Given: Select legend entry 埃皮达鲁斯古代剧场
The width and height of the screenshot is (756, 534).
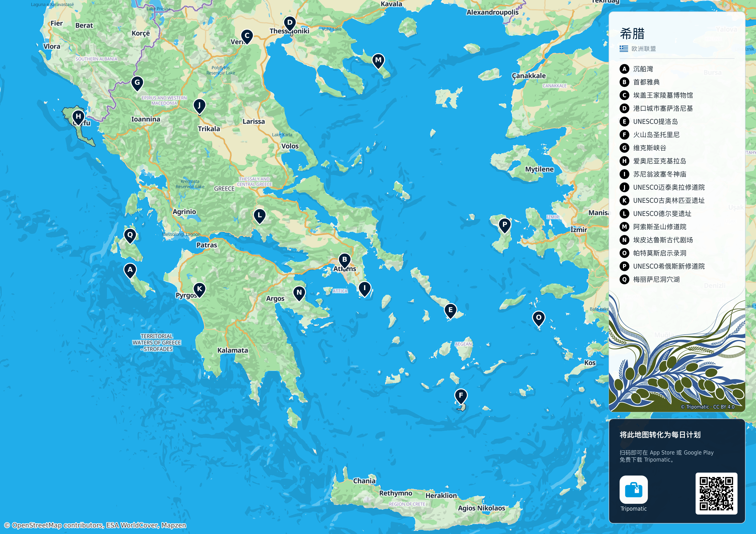Looking at the screenshot, I should [x=656, y=240].
